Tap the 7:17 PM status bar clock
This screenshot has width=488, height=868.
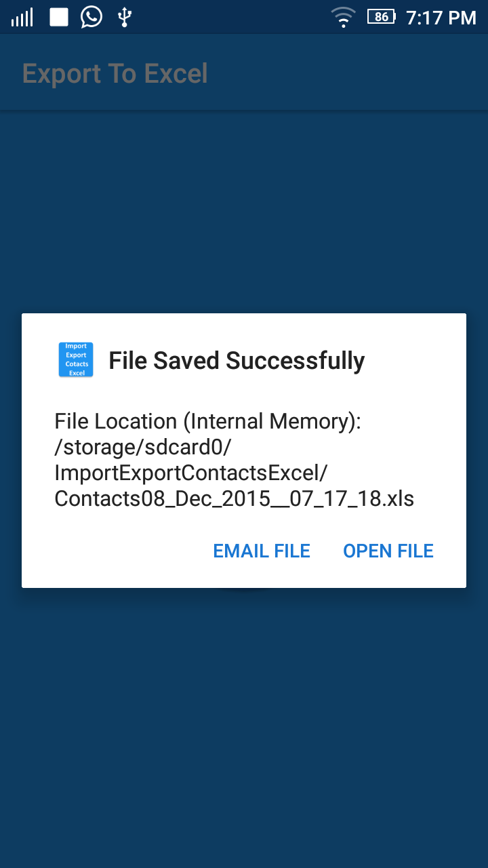(441, 18)
